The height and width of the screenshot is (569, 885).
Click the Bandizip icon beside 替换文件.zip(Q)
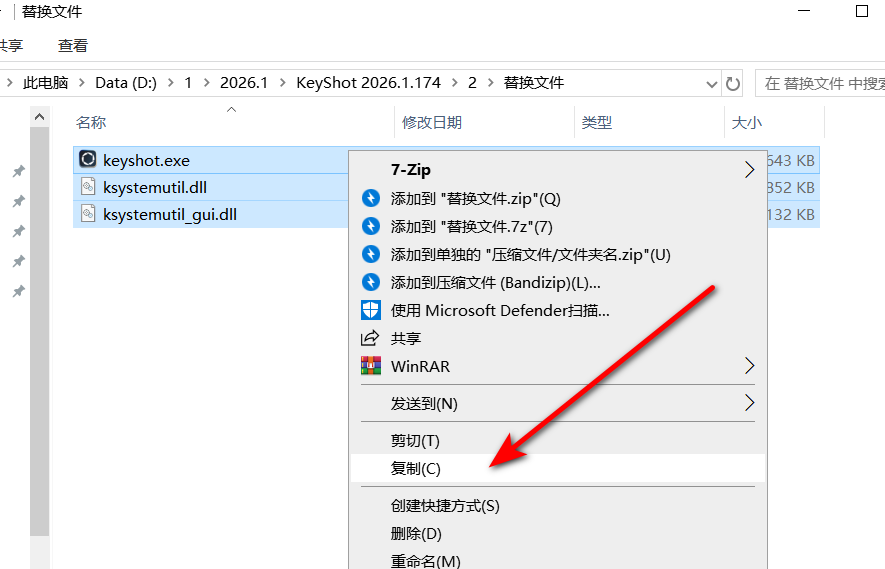click(371, 198)
